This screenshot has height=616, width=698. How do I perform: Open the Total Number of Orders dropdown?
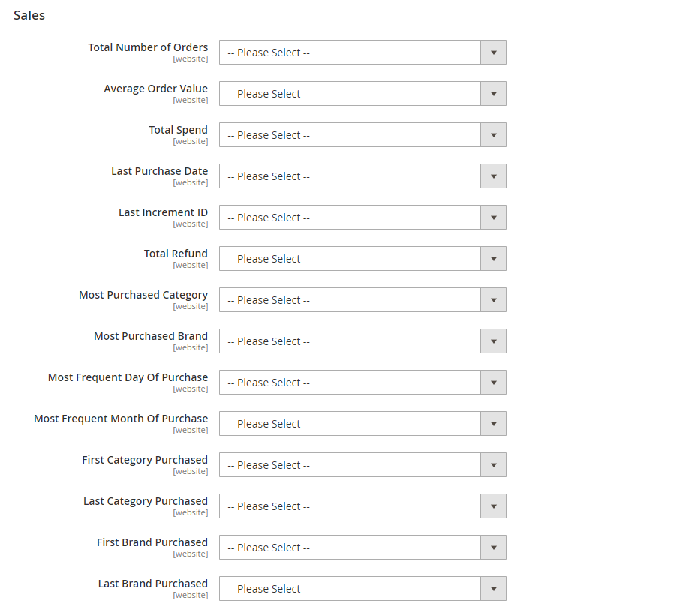pyautogui.click(x=363, y=52)
